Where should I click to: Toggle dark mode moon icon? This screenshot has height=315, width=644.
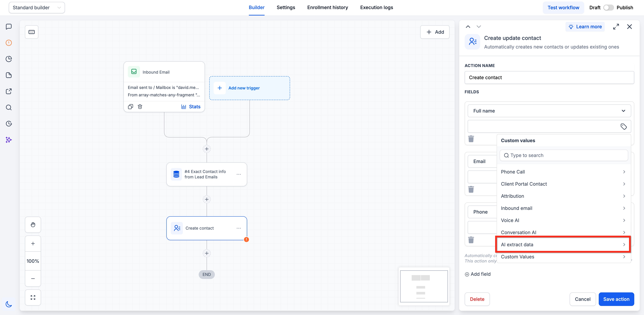(9, 304)
